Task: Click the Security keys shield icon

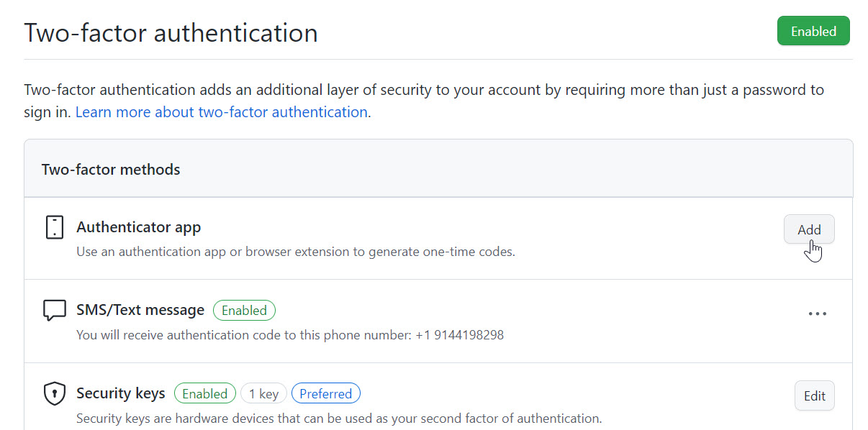Action: coord(54,393)
